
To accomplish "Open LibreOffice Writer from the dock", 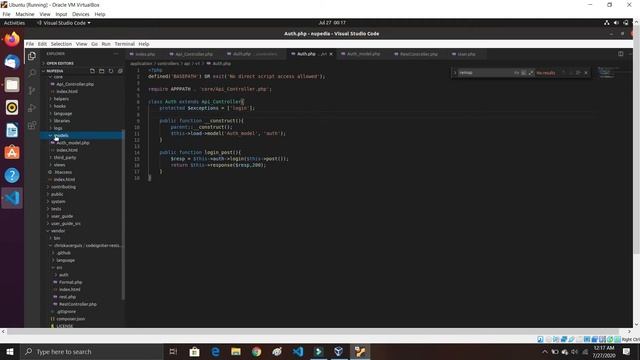I will click(12, 130).
